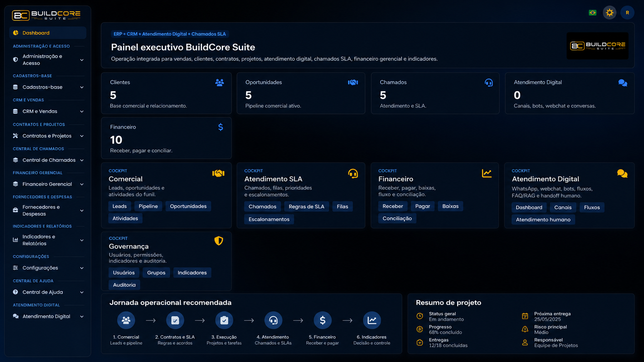Open Regras de SLA
The image size is (644, 362).
(306, 207)
